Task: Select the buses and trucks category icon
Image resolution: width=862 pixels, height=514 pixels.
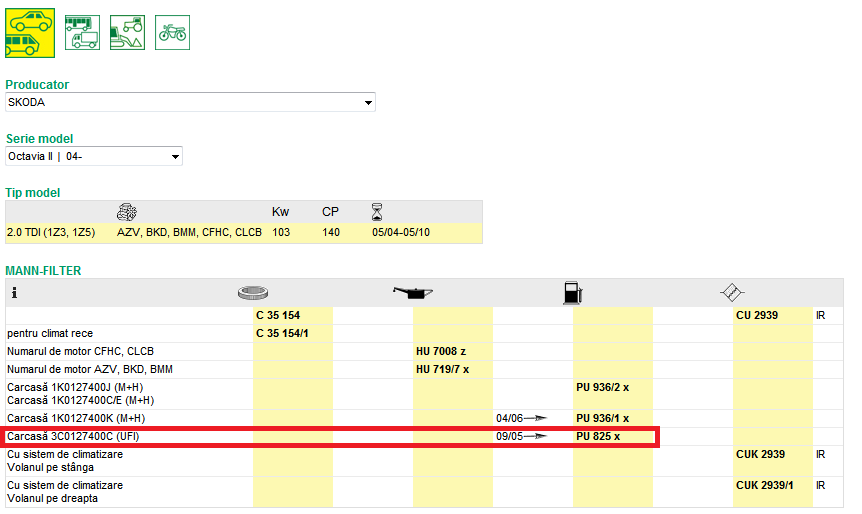Action: click(x=82, y=33)
